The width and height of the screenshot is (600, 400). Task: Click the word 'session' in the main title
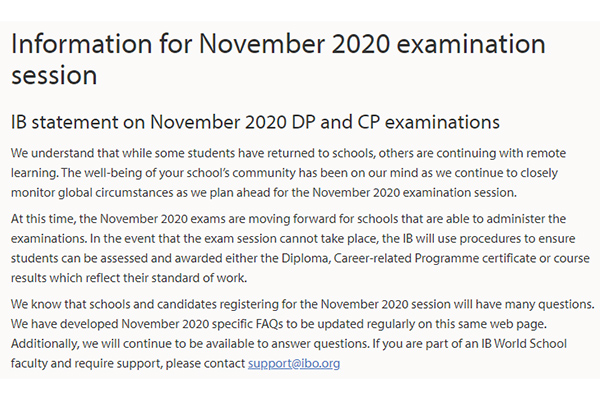pyautogui.click(x=54, y=75)
